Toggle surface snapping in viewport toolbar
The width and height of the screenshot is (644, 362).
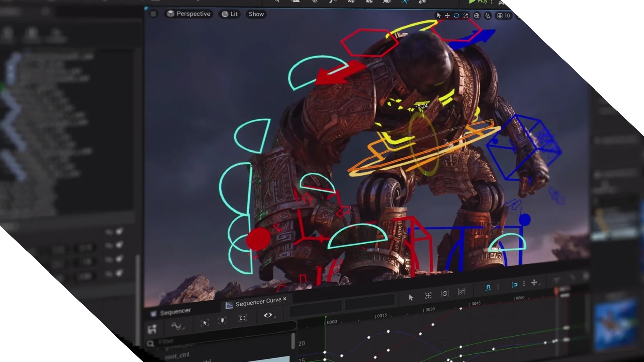click(x=488, y=16)
